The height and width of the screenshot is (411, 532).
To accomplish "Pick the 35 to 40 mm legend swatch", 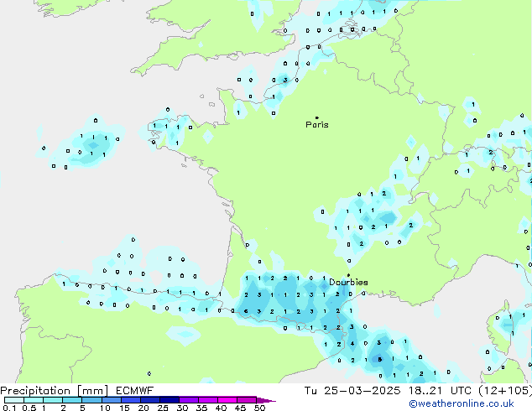I will click(208, 400).
